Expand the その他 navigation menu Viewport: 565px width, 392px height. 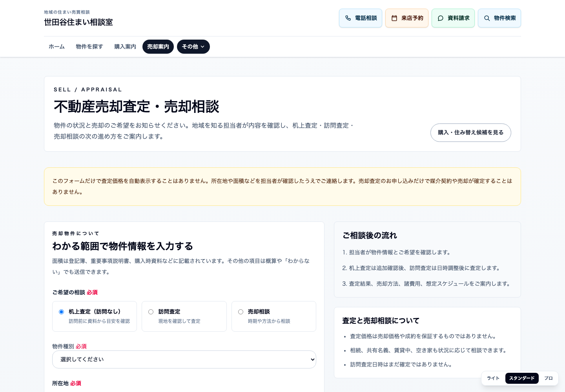[193, 47]
